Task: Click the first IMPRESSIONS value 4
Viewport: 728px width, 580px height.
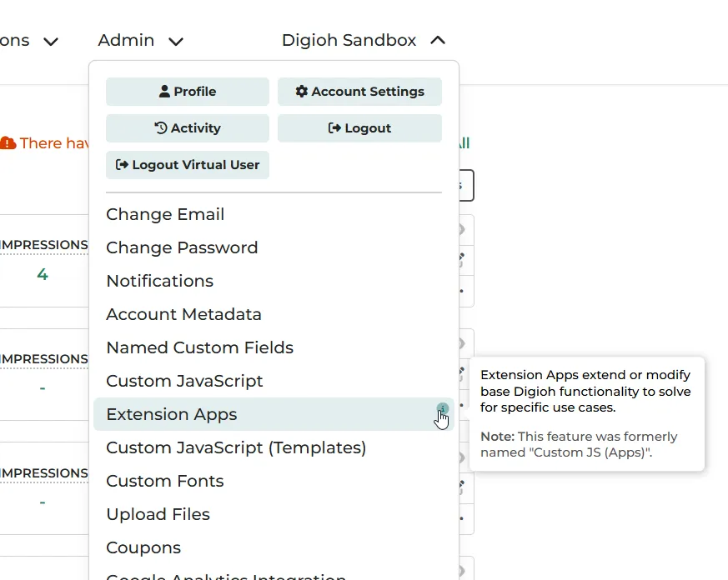Action: tap(43, 275)
